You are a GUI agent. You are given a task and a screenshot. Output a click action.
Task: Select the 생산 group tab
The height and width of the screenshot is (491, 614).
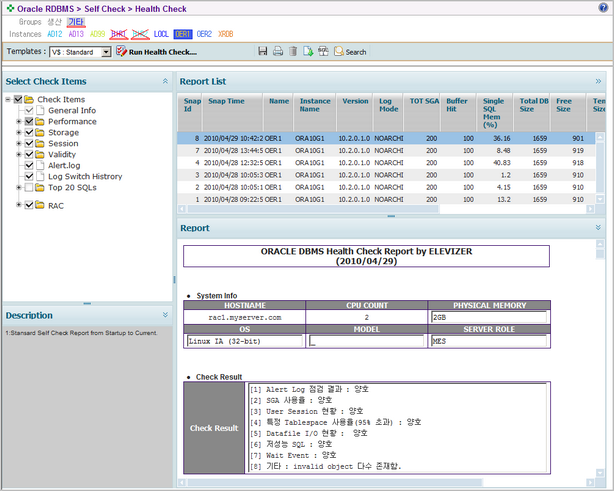54,22
